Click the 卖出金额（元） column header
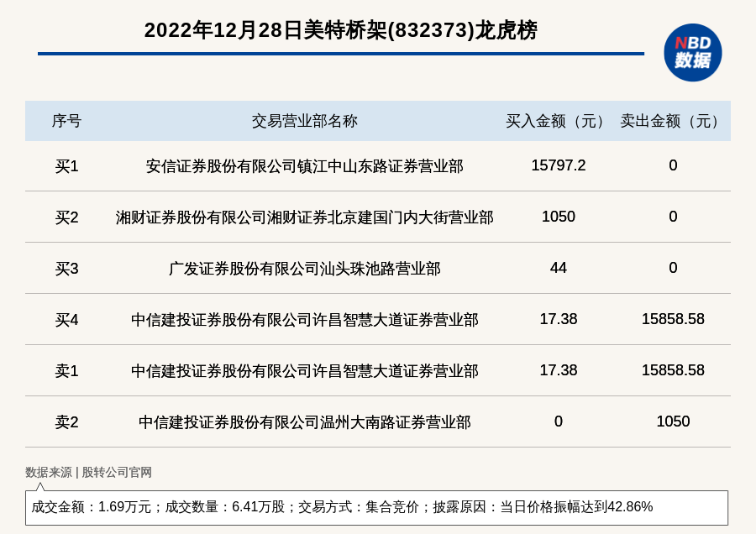 [x=673, y=121]
